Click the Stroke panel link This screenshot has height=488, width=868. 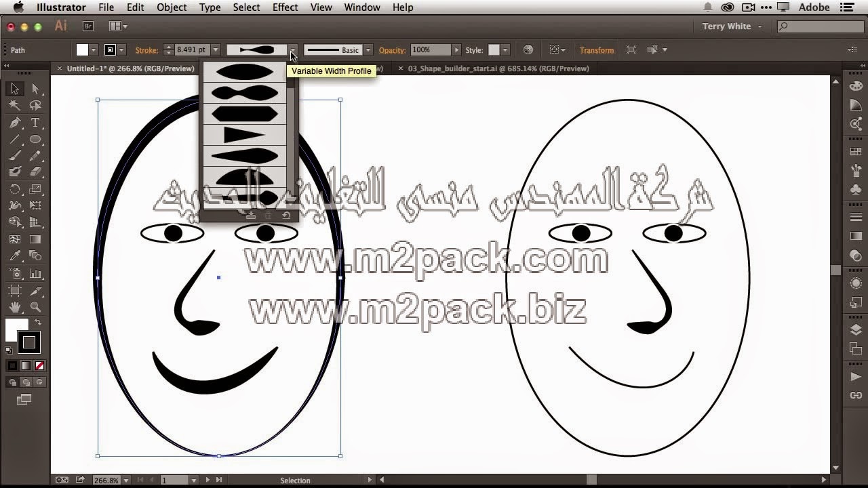(x=146, y=50)
